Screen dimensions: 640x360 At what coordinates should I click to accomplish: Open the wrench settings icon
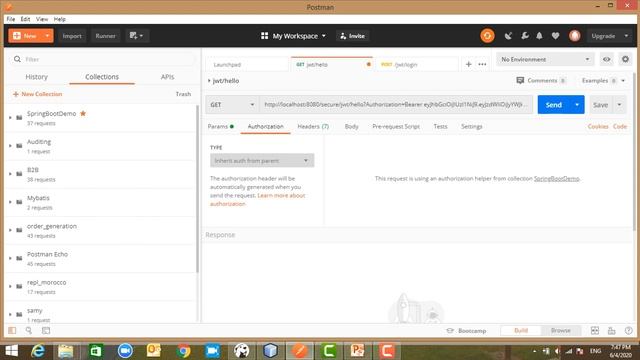[x=525, y=36]
